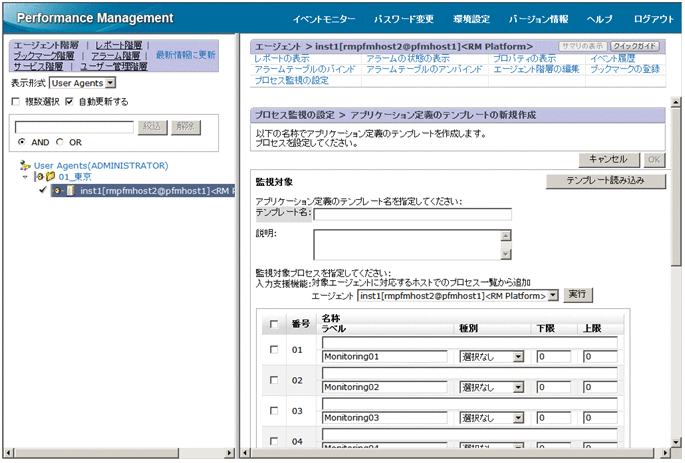Click the 解除 clear button

(186, 127)
